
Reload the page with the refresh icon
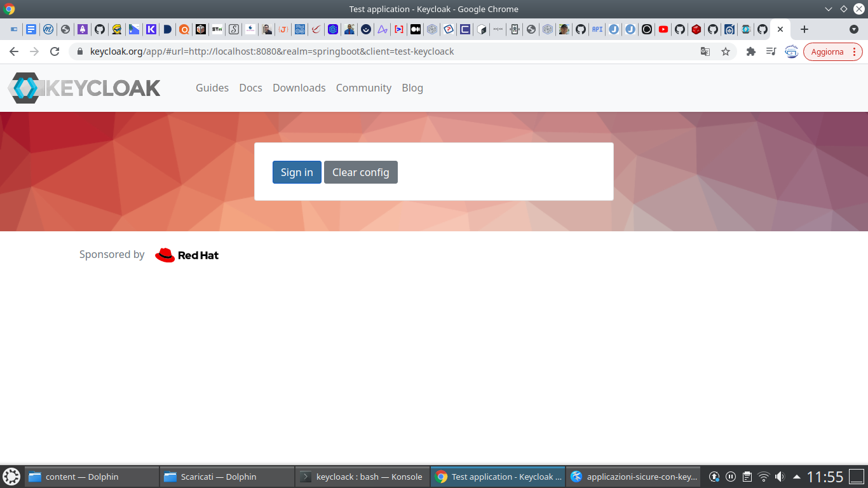[55, 51]
